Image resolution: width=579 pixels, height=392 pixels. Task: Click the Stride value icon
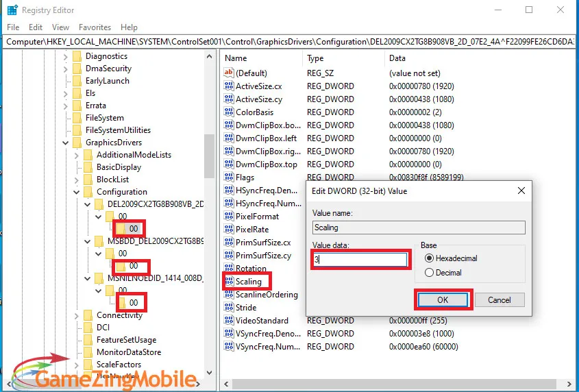[229, 308]
